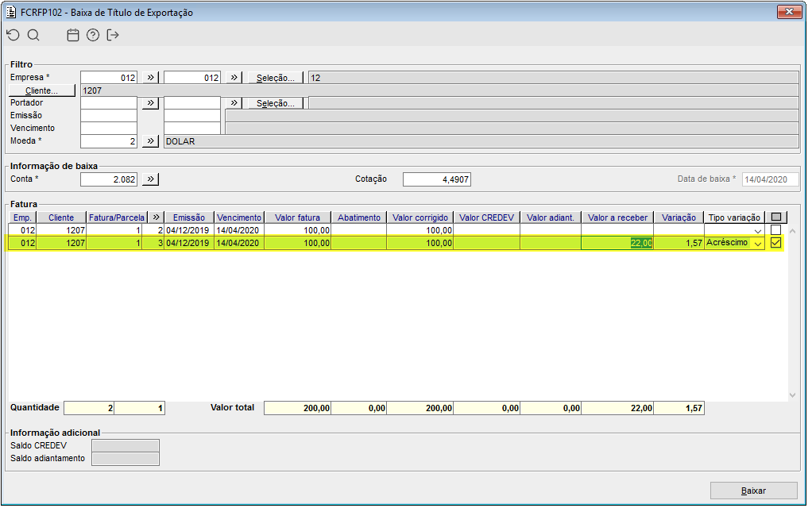812x508 pixels.
Task: Open help via question mark icon
Action: pyautogui.click(x=93, y=35)
